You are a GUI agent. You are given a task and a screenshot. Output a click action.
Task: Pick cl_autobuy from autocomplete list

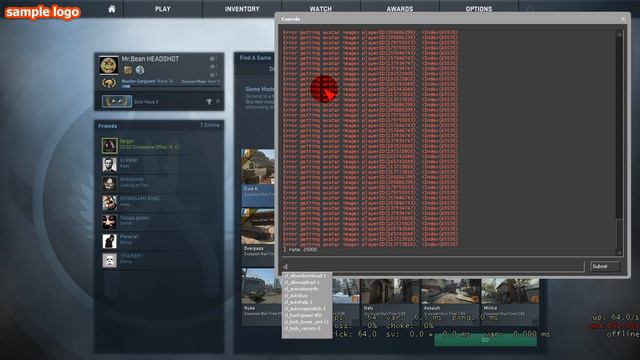click(x=297, y=296)
